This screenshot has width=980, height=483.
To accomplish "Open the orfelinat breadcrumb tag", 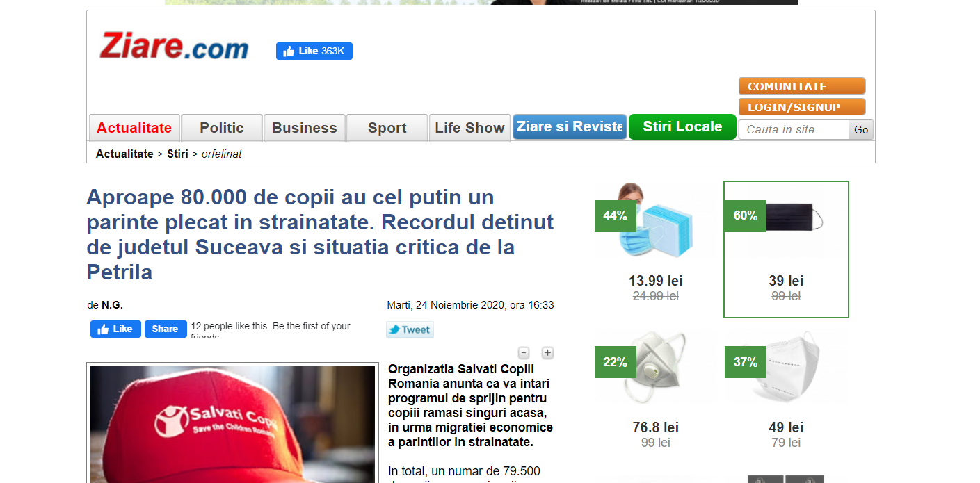I will (x=222, y=154).
